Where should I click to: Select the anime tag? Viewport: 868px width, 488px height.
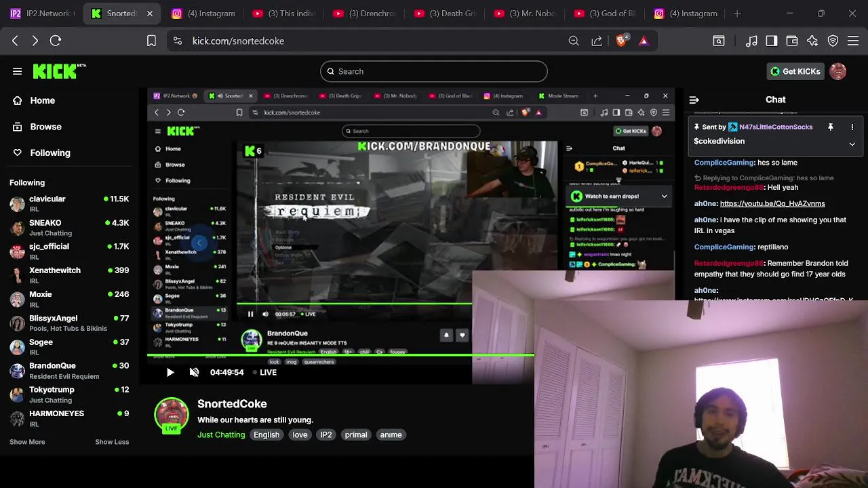pos(391,434)
